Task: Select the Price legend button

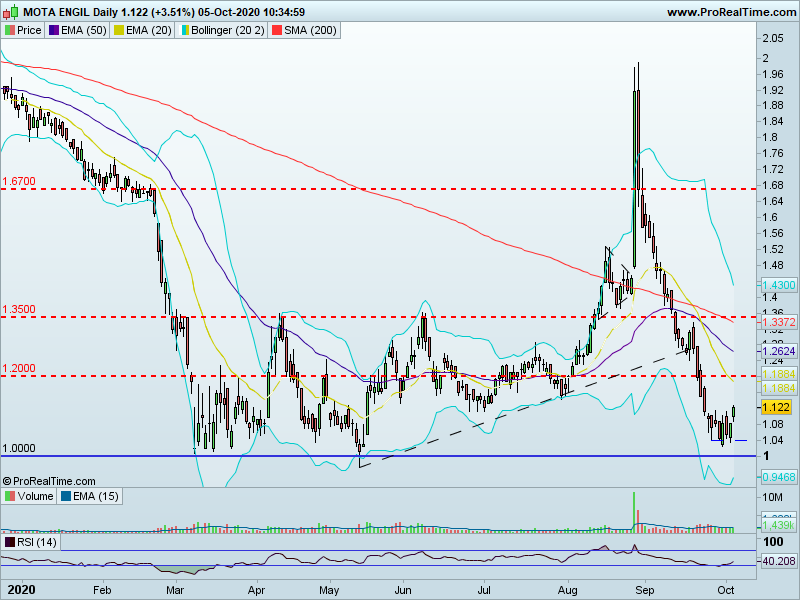Action: coord(23,31)
